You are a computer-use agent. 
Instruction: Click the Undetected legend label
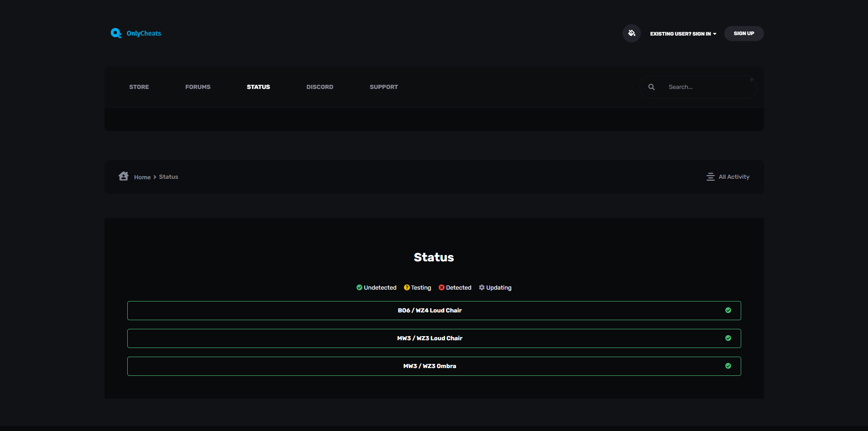380,288
